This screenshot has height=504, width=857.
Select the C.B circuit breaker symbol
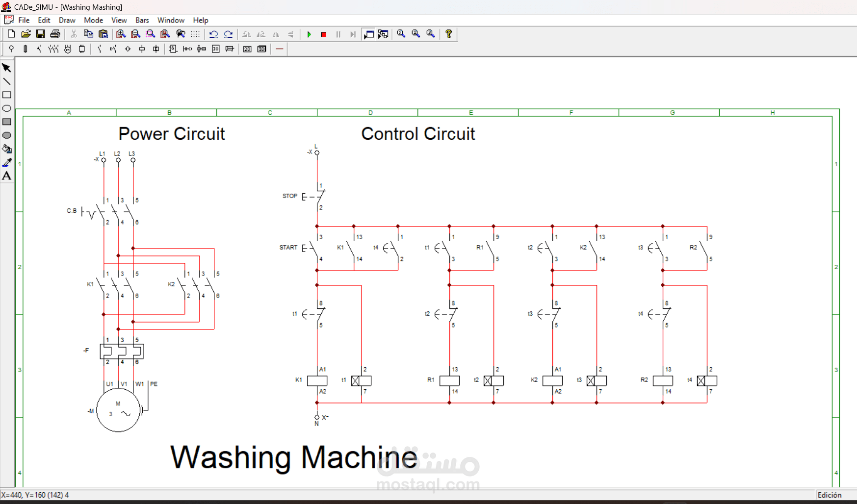point(107,211)
